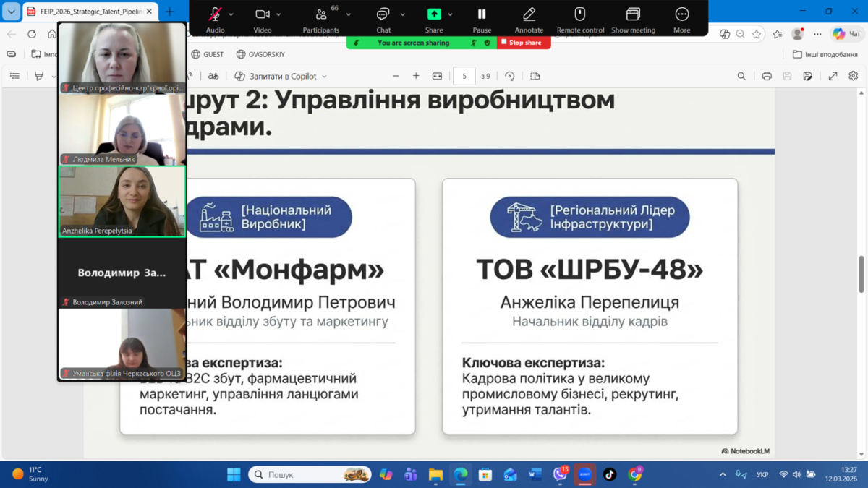Open the OVGORSKIY bookmark

point(260,54)
